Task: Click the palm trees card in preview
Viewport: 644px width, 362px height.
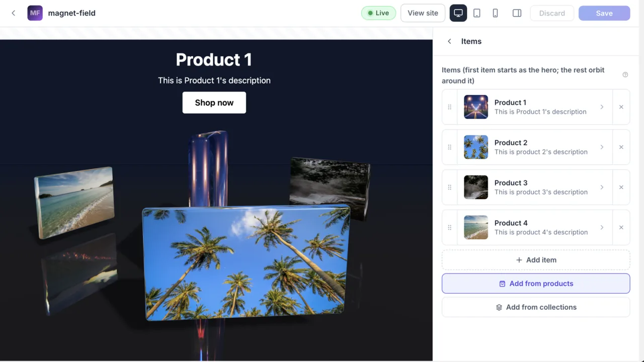Action: pyautogui.click(x=246, y=262)
